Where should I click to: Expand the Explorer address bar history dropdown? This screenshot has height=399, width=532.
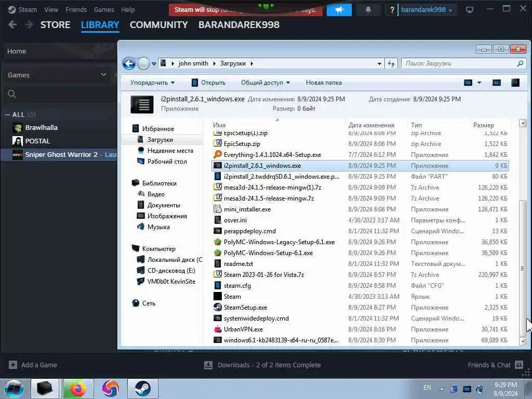click(379, 63)
